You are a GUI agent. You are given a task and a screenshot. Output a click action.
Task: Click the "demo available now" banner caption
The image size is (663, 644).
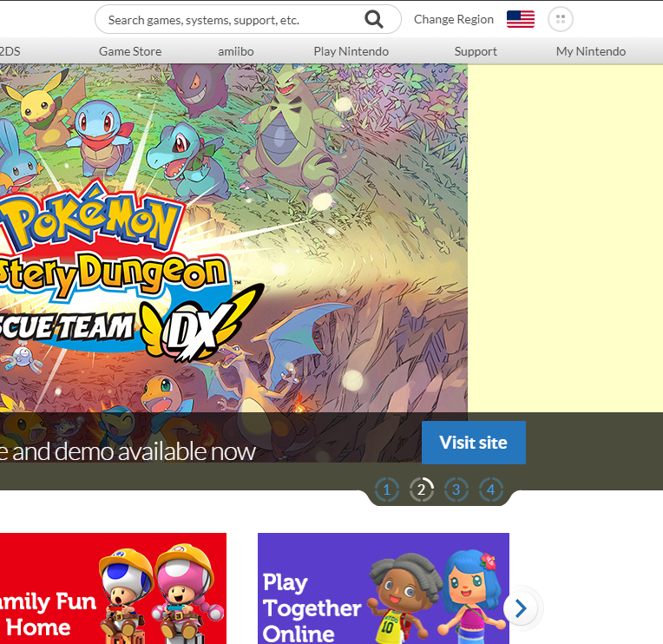pos(154,451)
